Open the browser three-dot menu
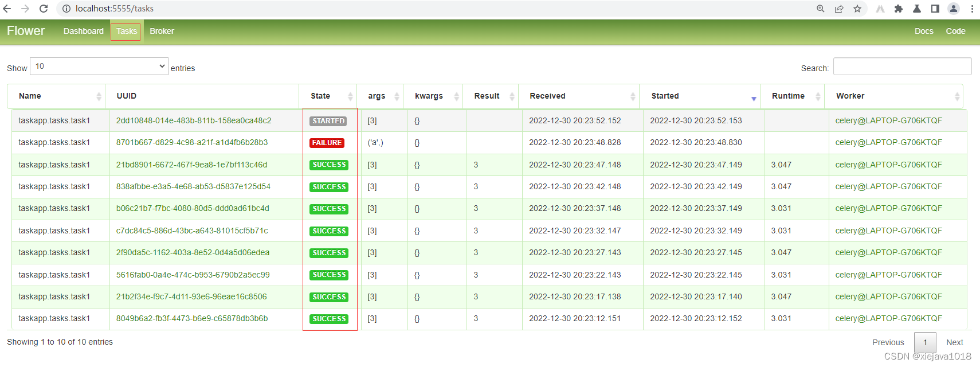The image size is (980, 367). click(x=972, y=9)
